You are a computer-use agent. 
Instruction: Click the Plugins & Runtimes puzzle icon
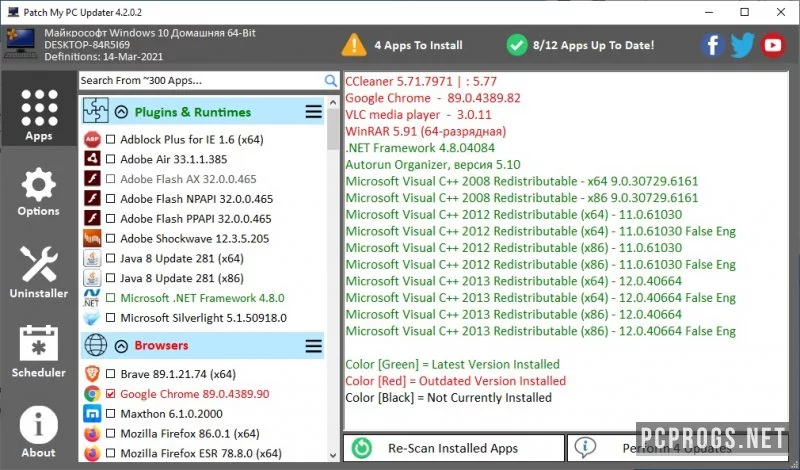pyautogui.click(x=96, y=110)
